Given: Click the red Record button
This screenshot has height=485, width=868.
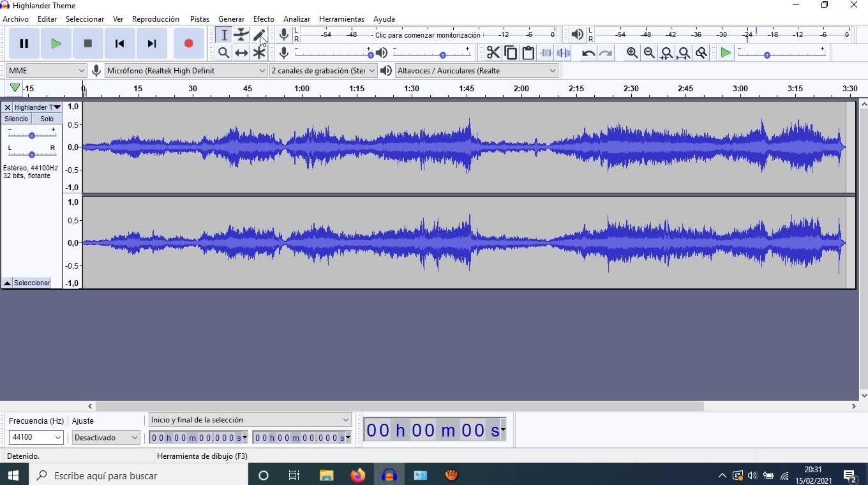Looking at the screenshot, I should click(x=188, y=43).
